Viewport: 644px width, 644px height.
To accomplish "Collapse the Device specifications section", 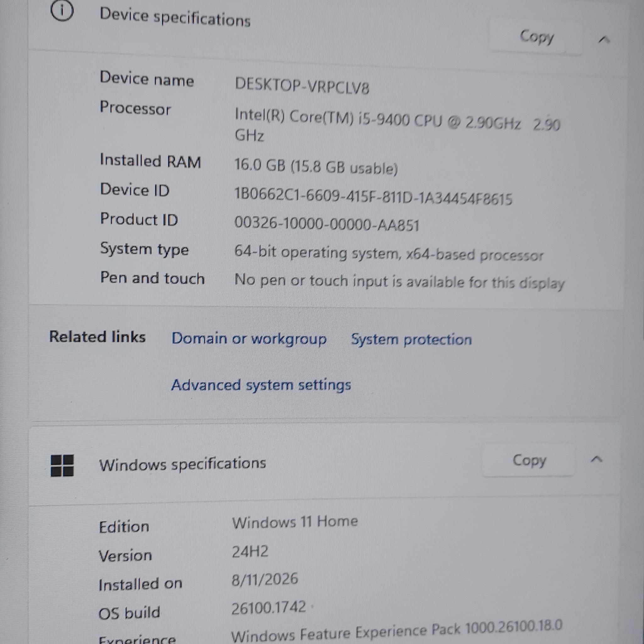I will tap(604, 40).
